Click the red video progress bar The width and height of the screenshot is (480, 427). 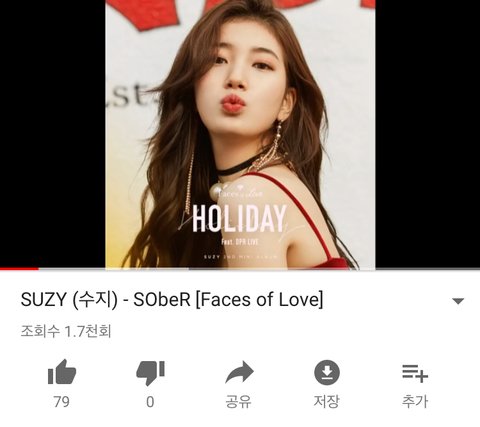[x=19, y=269]
